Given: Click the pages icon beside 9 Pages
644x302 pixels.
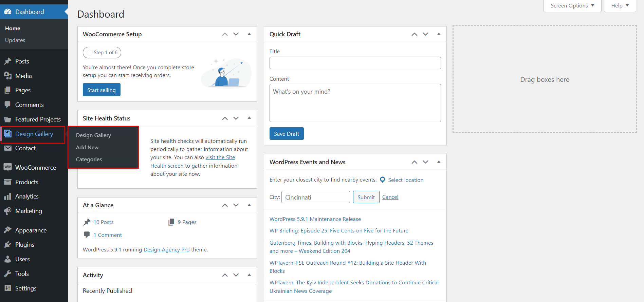Looking at the screenshot, I should coord(171,222).
